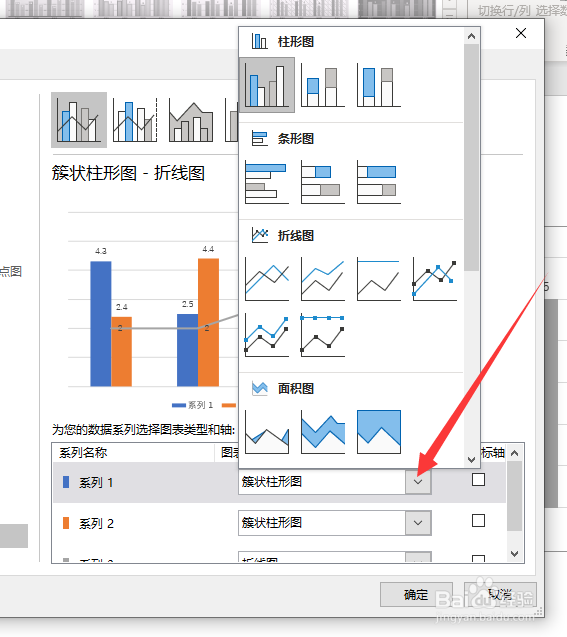
Task: Enable secondary axis for 系列 1
Action: pyautogui.click(x=478, y=480)
